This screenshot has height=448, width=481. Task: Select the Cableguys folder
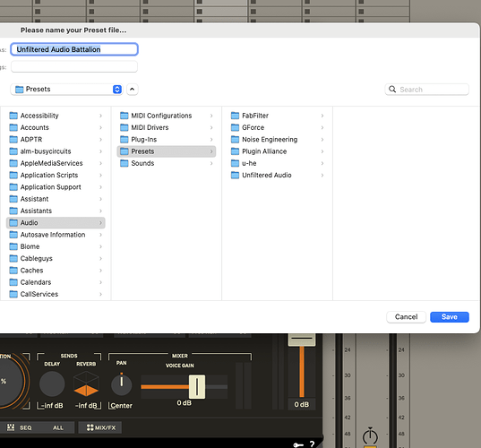[x=56, y=259]
